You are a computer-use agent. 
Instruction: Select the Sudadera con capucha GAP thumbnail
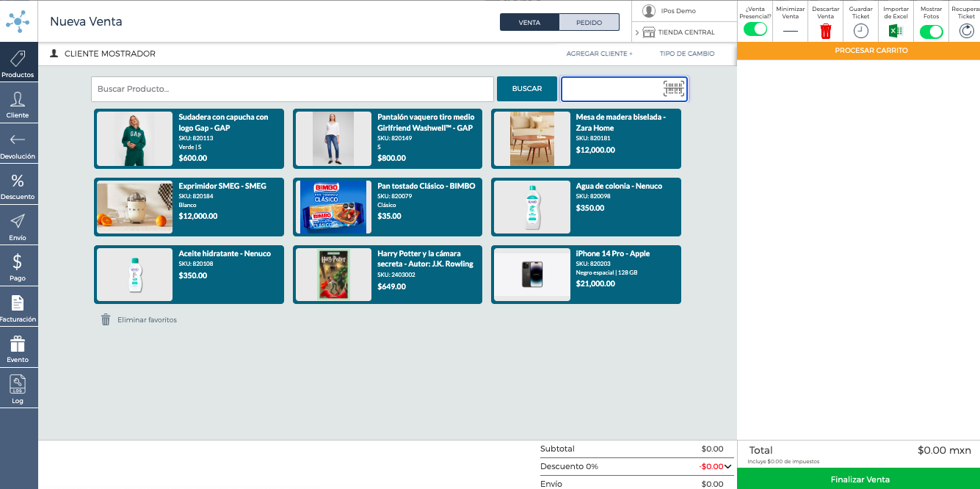coord(135,139)
